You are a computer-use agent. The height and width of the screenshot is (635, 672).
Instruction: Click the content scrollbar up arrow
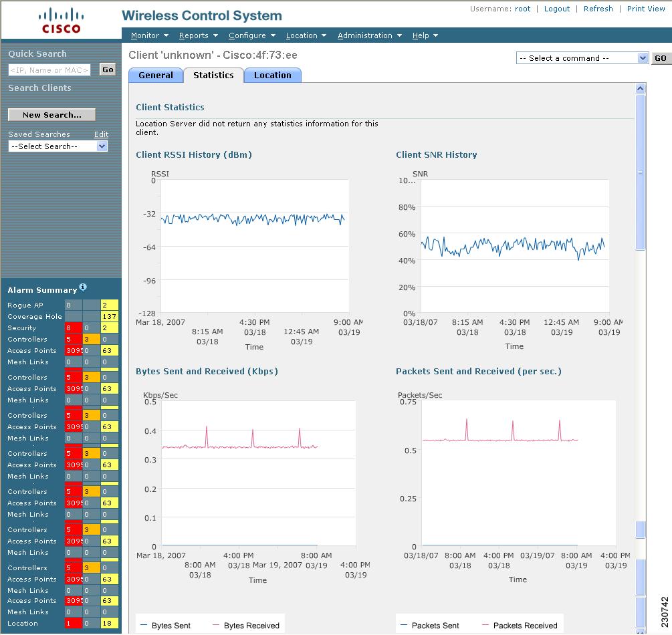641,89
